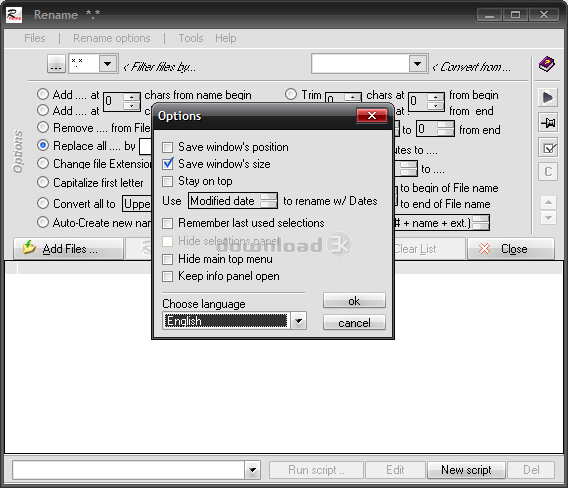Click the move down arrow icon
Screen dimensions: 568x488
coord(548,218)
